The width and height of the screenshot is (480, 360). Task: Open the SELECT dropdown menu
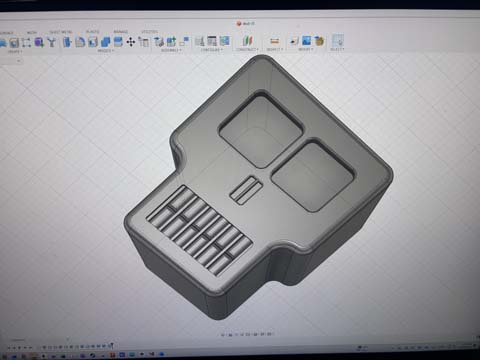(337, 49)
